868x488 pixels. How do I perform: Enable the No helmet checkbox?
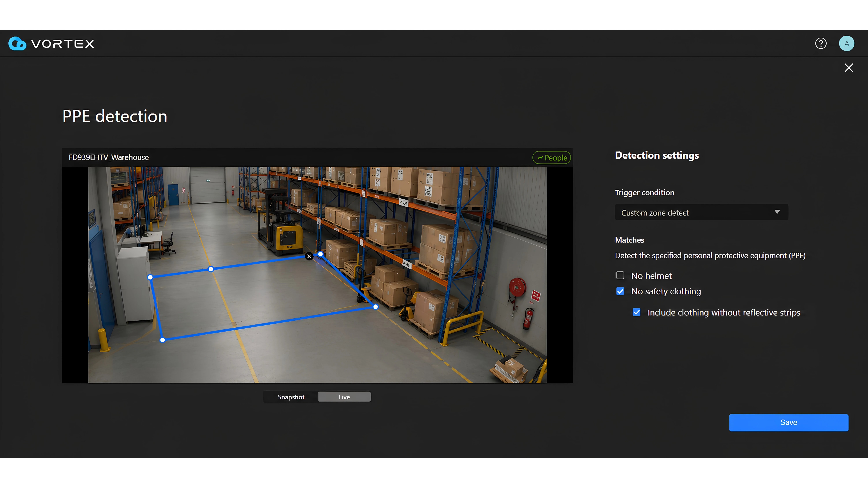pos(620,275)
